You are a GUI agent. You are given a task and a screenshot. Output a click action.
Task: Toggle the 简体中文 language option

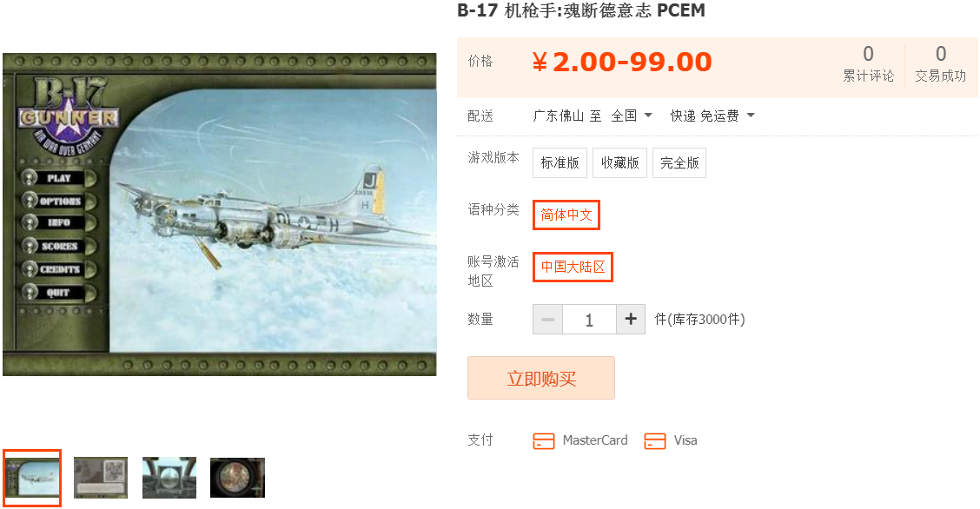pos(566,215)
